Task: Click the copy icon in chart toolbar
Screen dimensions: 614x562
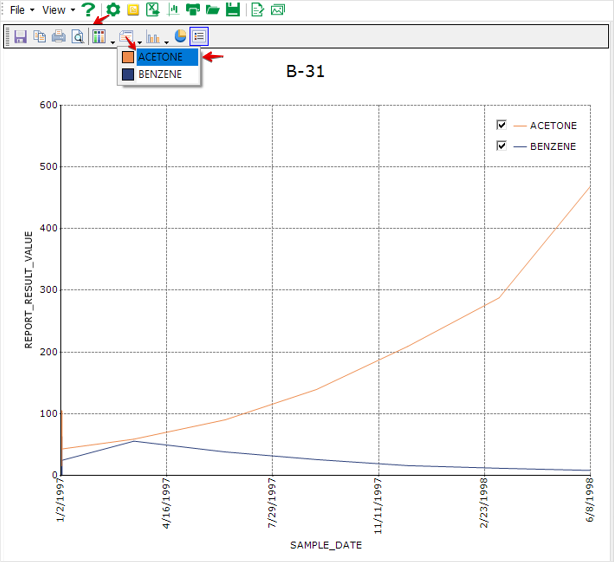Action: click(39, 36)
